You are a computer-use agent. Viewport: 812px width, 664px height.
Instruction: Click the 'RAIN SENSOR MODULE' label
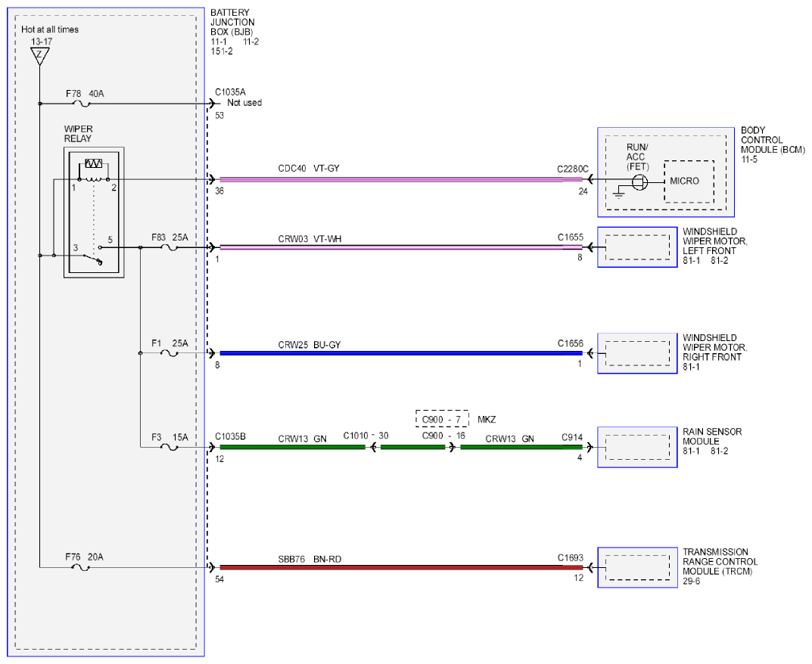pyautogui.click(x=712, y=436)
